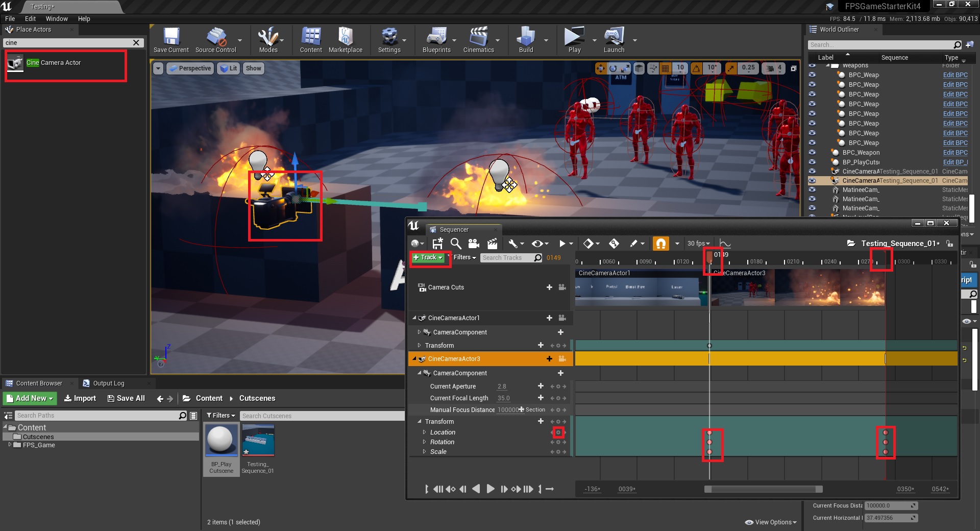Expand the Location transform property
Viewport: 980px width, 531px height.
(x=424, y=432)
